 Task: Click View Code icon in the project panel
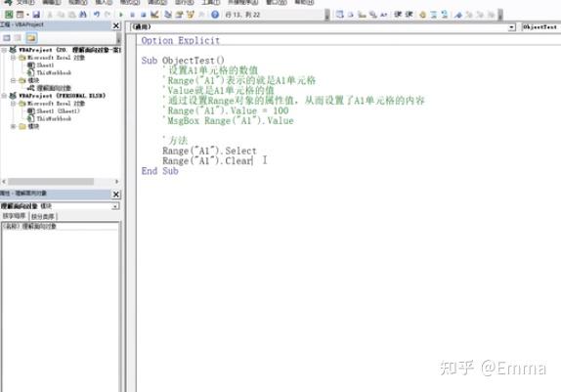click(x=7, y=38)
